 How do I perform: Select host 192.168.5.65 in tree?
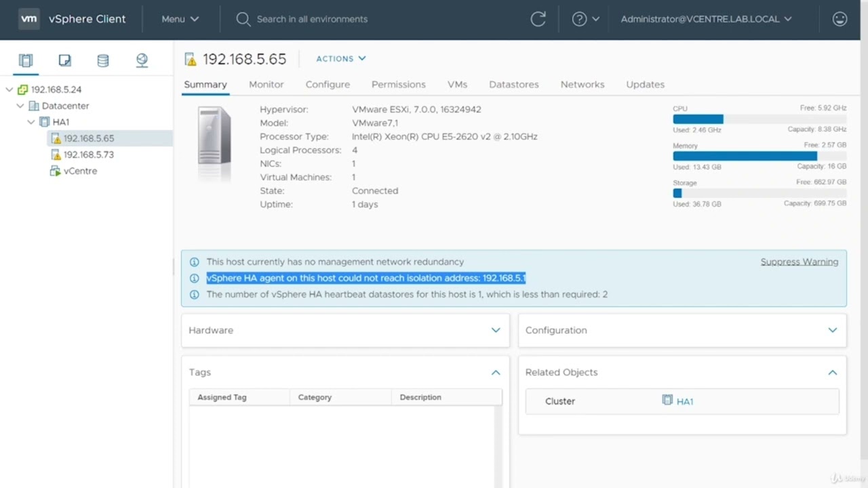tap(89, 138)
